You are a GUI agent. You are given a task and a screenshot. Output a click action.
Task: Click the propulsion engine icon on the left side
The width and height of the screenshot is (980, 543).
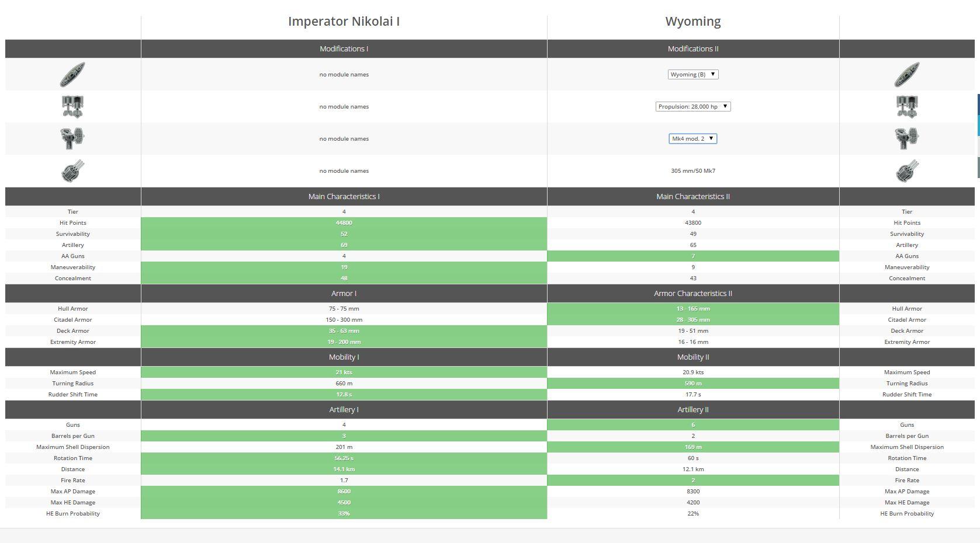pos(72,106)
